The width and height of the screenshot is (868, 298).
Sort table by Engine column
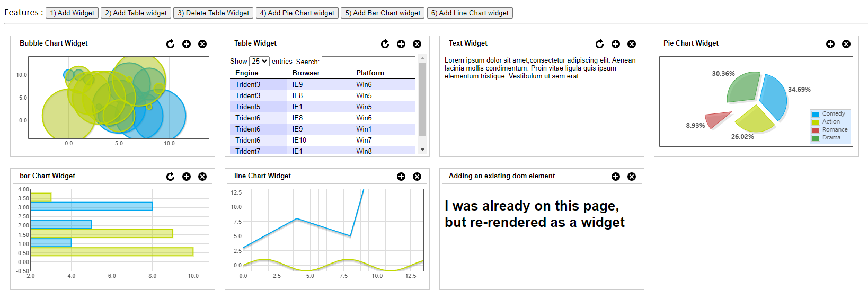click(247, 73)
